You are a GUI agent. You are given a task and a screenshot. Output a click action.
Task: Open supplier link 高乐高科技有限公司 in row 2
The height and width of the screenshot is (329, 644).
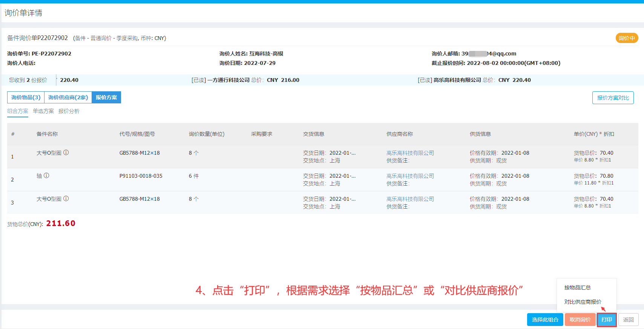(x=410, y=176)
